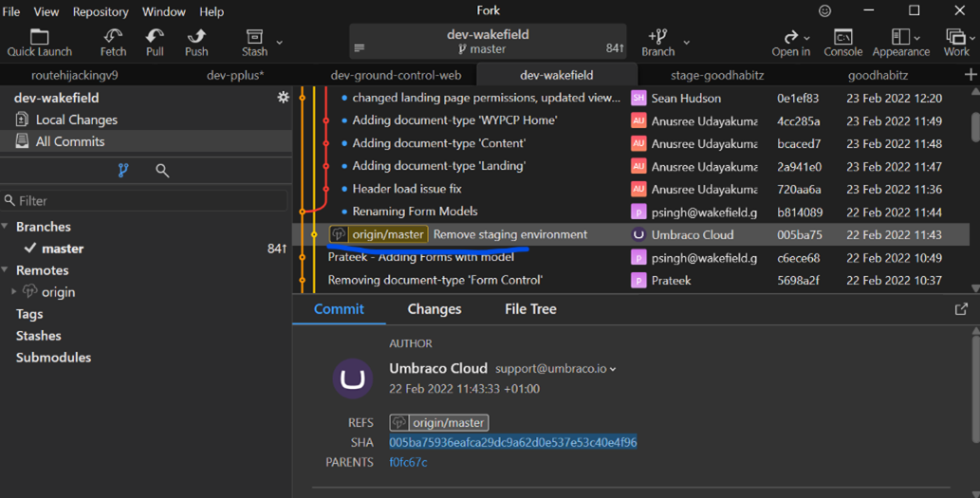The width and height of the screenshot is (980, 498).
Task: Click the repository settings gear icon
Action: coord(283,98)
